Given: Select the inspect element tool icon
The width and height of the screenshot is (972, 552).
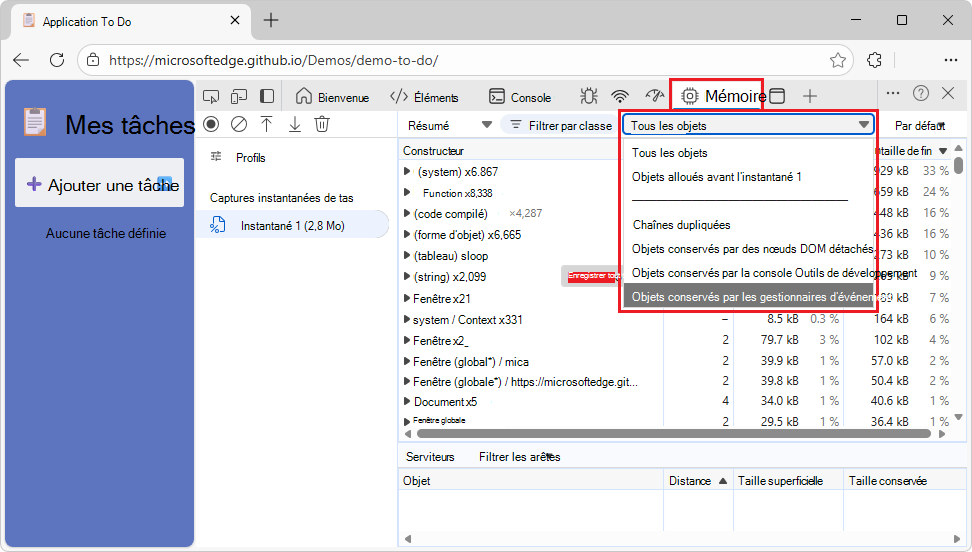Looking at the screenshot, I should (211, 97).
